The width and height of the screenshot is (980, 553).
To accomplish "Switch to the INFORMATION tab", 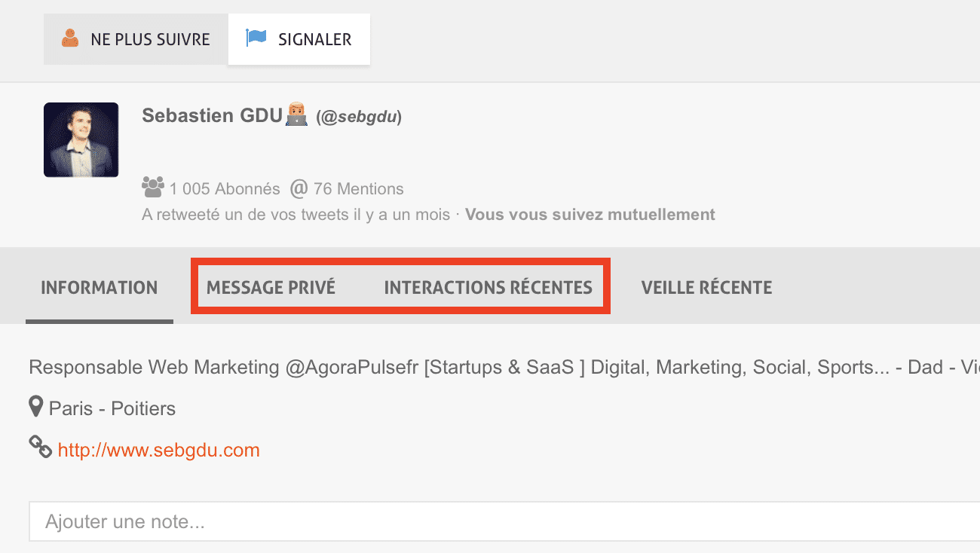I will pos(99,288).
